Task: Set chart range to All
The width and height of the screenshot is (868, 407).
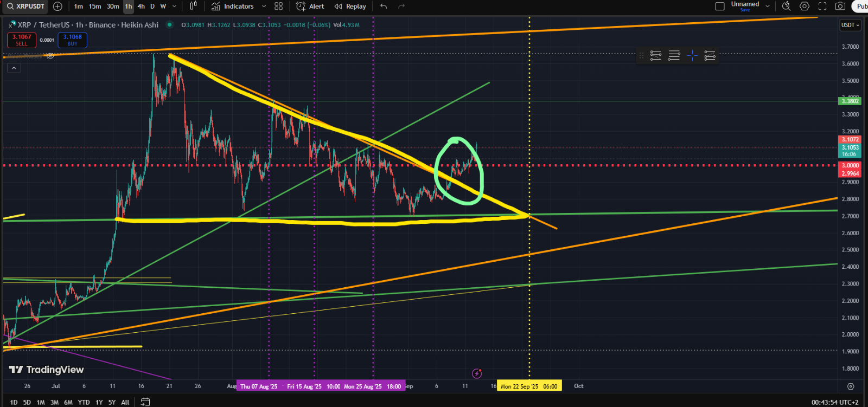Action: tap(125, 402)
